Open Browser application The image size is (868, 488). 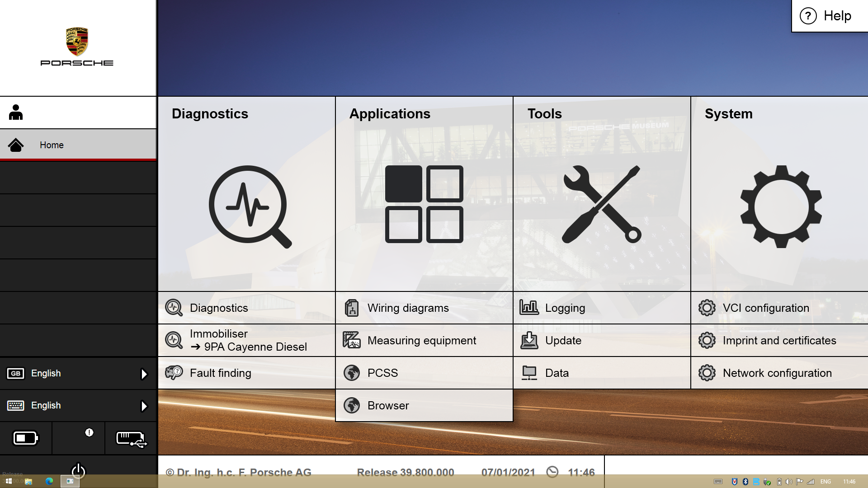388,405
